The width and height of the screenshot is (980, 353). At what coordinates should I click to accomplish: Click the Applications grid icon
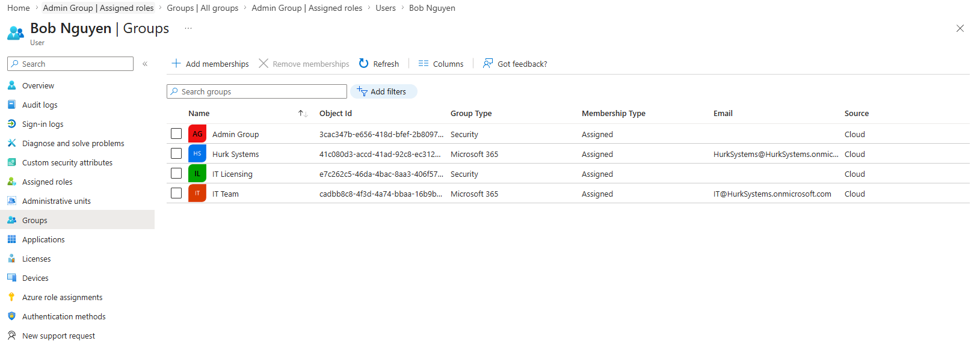pos(11,239)
